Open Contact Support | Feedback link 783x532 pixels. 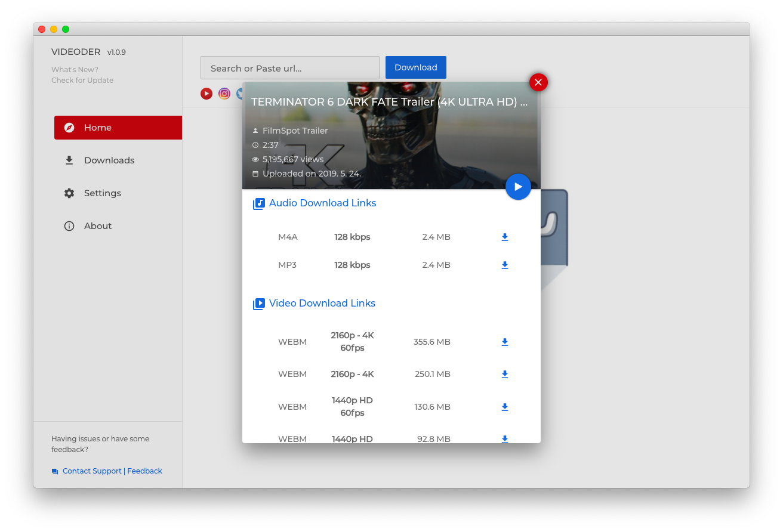pos(112,471)
